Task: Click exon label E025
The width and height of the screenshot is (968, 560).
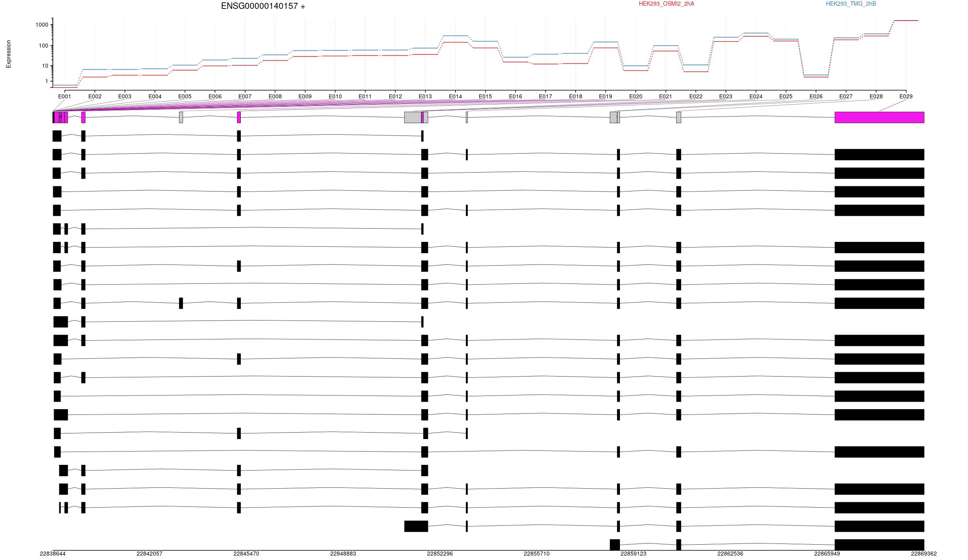Action: click(786, 96)
